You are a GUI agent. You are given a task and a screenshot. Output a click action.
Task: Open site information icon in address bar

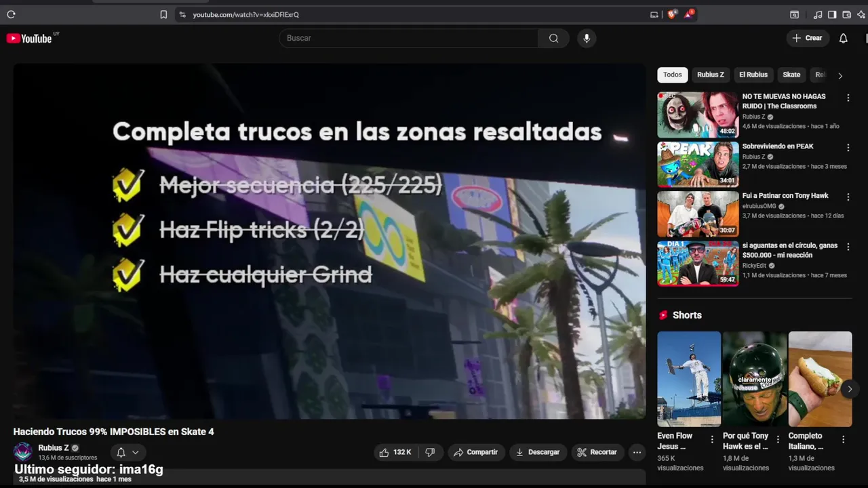(182, 14)
